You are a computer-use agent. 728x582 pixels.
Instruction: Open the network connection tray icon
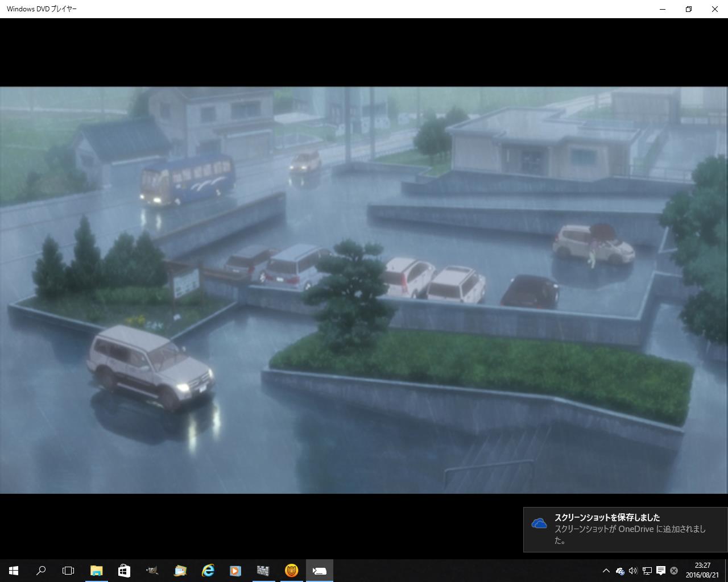point(647,571)
